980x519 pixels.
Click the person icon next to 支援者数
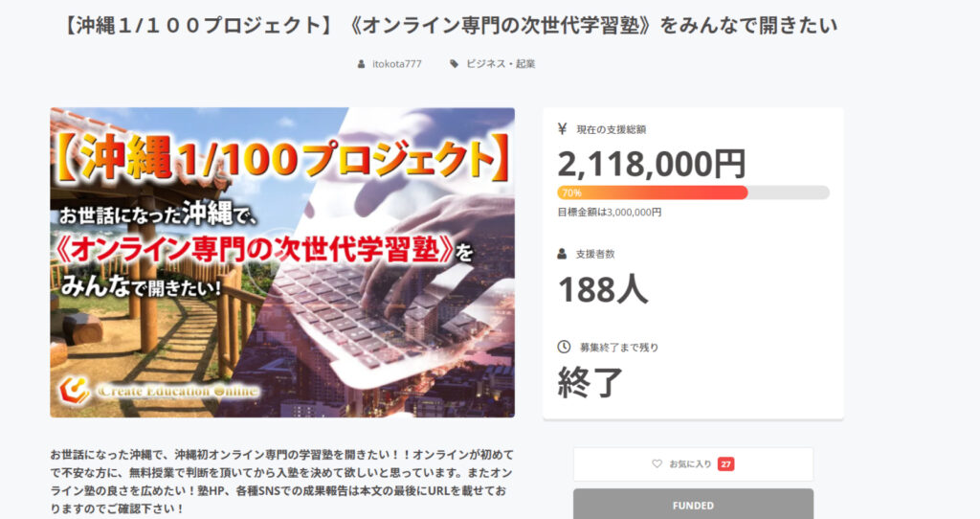coord(562,254)
